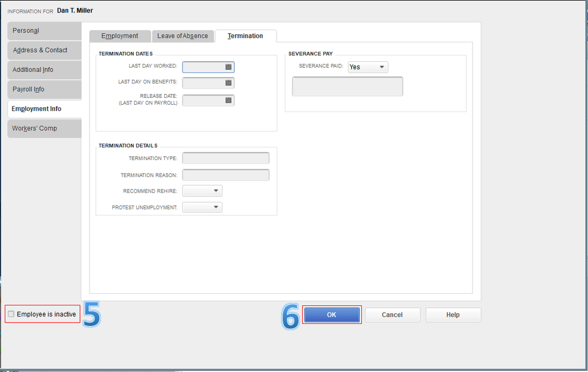The width and height of the screenshot is (588, 372).
Task: Click the severance pay notes box
Action: tap(348, 87)
